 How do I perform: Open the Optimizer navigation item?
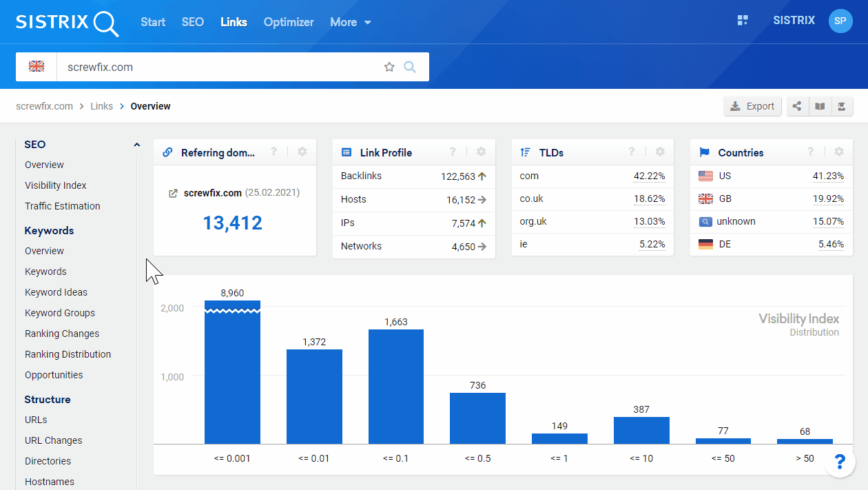pyautogui.click(x=289, y=22)
